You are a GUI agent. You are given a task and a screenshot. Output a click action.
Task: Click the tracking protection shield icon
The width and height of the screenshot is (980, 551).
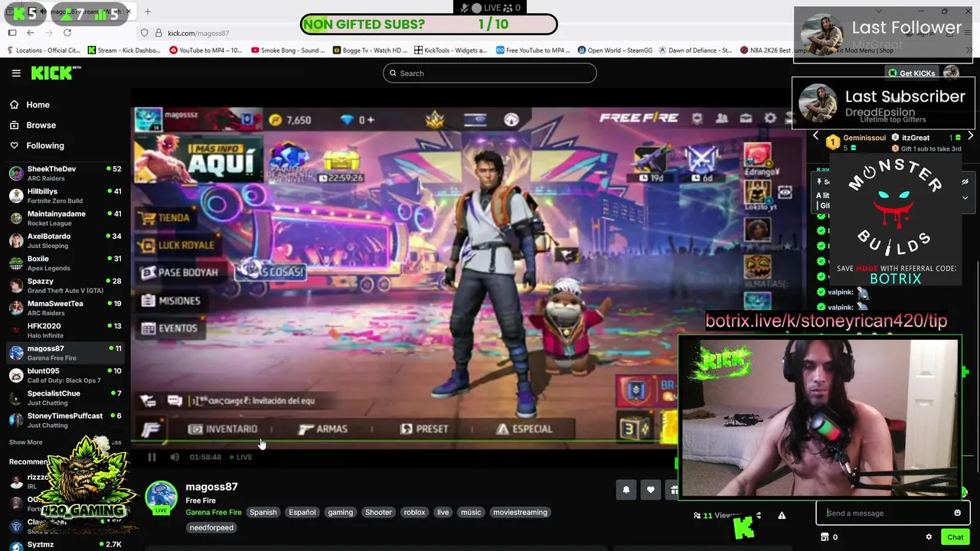tap(144, 33)
